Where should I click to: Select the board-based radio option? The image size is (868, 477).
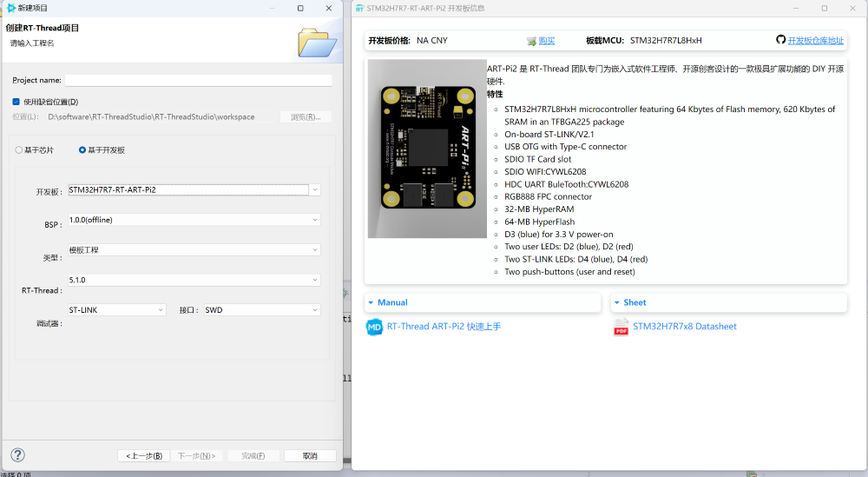(x=82, y=150)
